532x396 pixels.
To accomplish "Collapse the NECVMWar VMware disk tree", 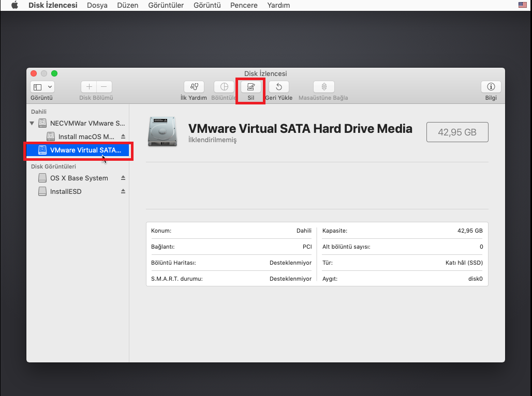I will pyautogui.click(x=32, y=124).
